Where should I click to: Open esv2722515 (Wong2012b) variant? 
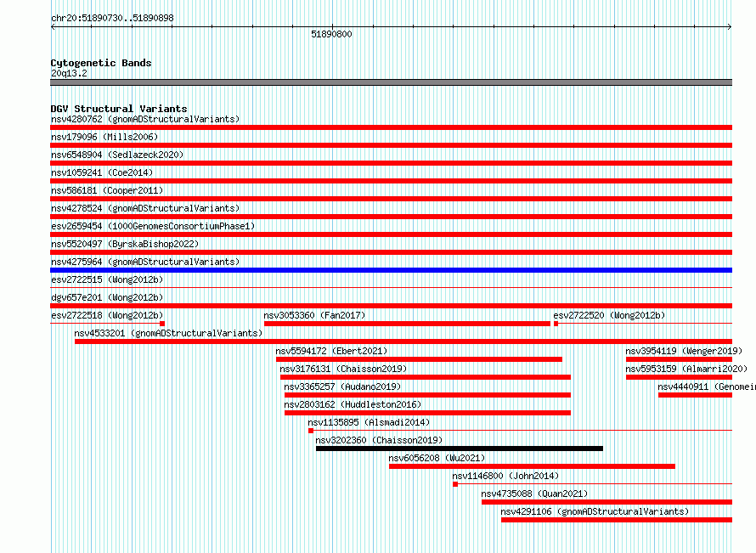pos(107,279)
